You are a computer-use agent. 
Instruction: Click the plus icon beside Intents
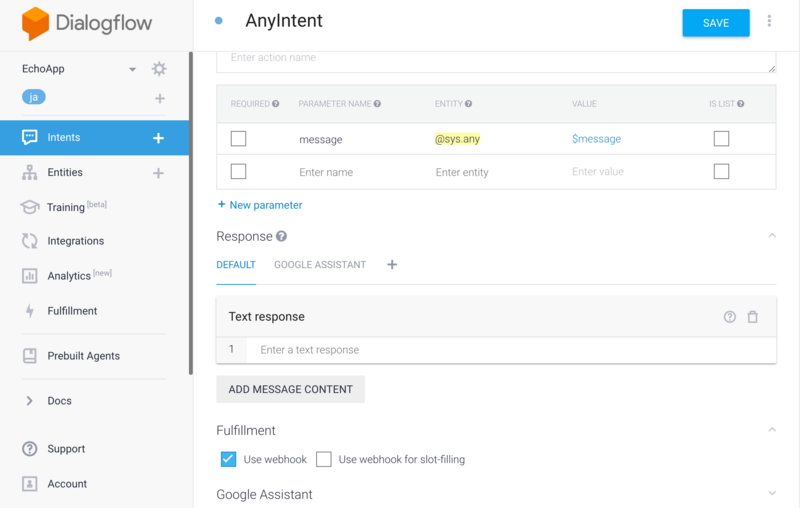click(x=158, y=138)
